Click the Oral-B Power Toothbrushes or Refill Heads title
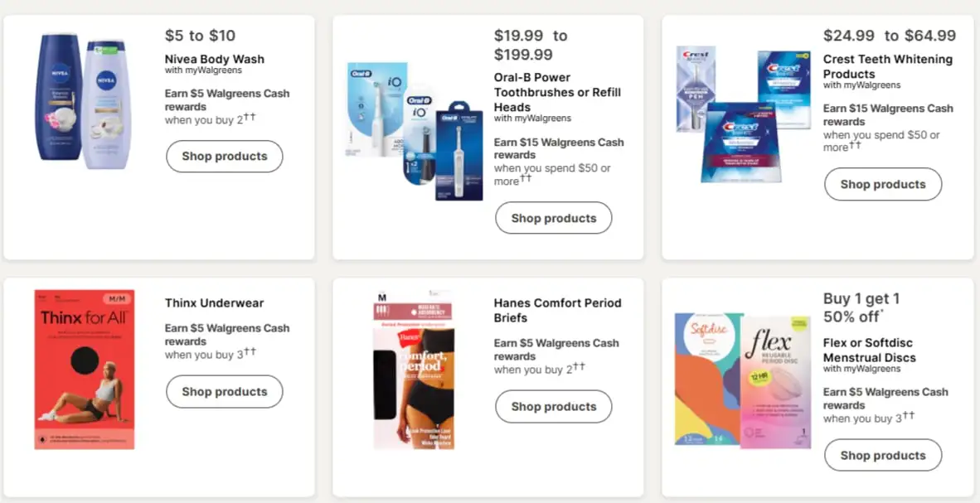 point(557,92)
